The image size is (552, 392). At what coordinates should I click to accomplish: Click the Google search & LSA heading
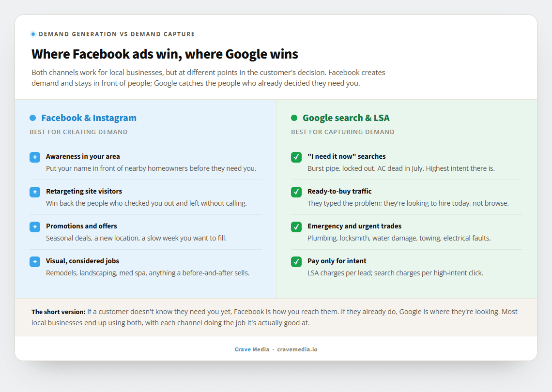click(x=346, y=118)
